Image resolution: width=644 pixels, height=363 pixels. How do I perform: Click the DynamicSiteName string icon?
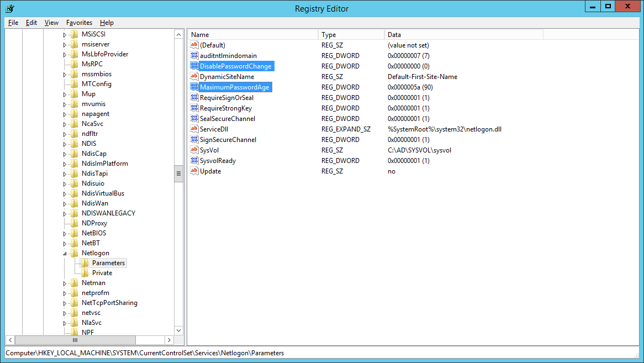(x=194, y=76)
